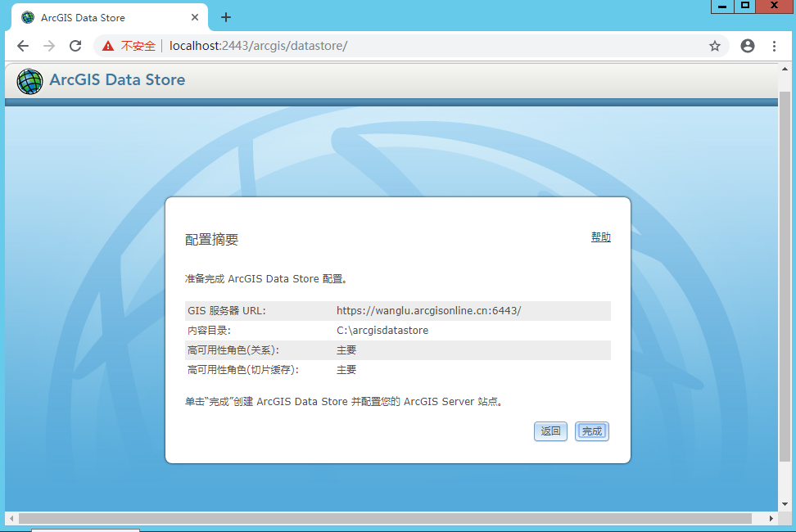Click the 返回 back button

tap(550, 431)
